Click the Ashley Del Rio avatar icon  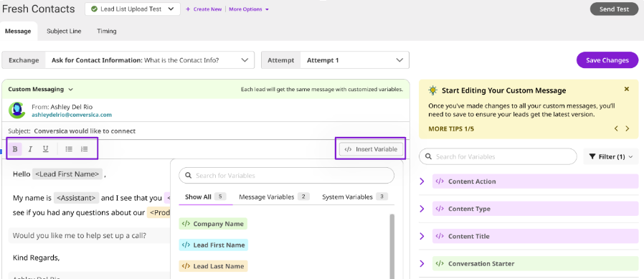pyautogui.click(x=16, y=110)
